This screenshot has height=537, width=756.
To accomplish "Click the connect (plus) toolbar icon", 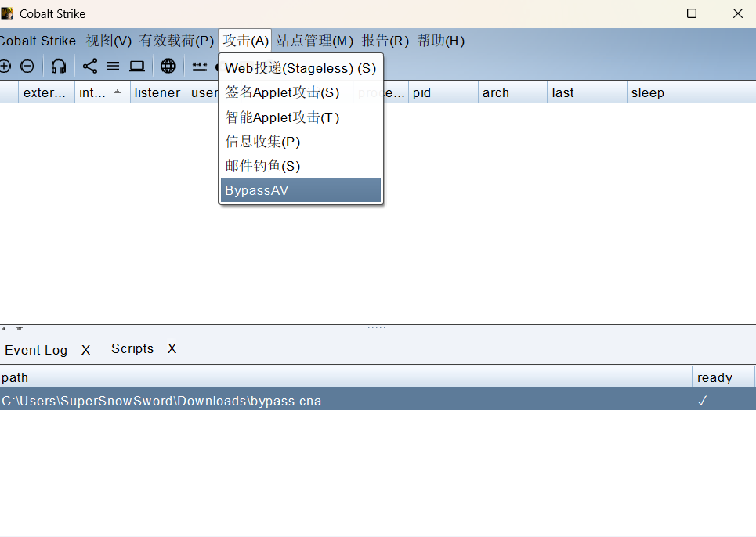I will (x=5, y=66).
